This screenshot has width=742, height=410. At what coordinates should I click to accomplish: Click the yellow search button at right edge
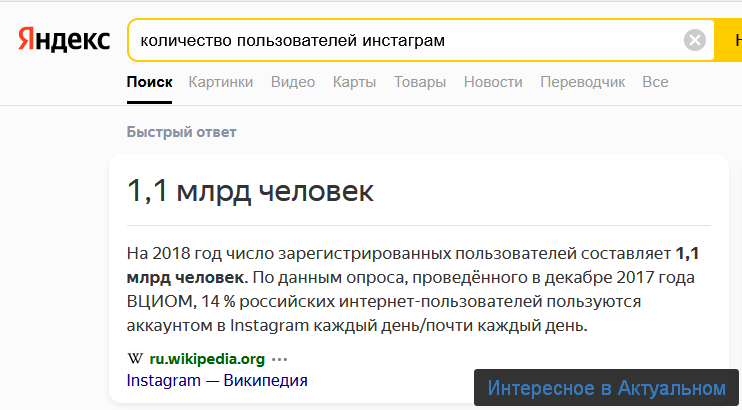tap(728, 40)
